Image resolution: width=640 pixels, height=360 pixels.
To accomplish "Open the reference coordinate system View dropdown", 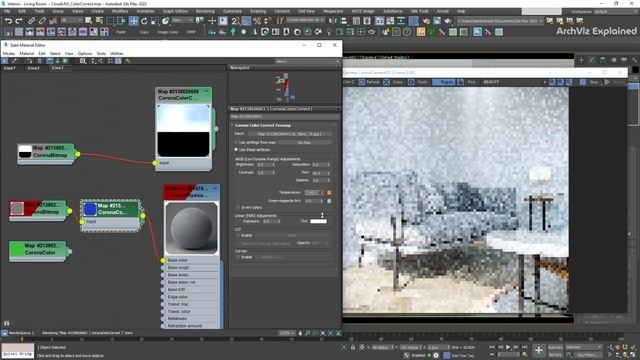I will tap(182, 20).
